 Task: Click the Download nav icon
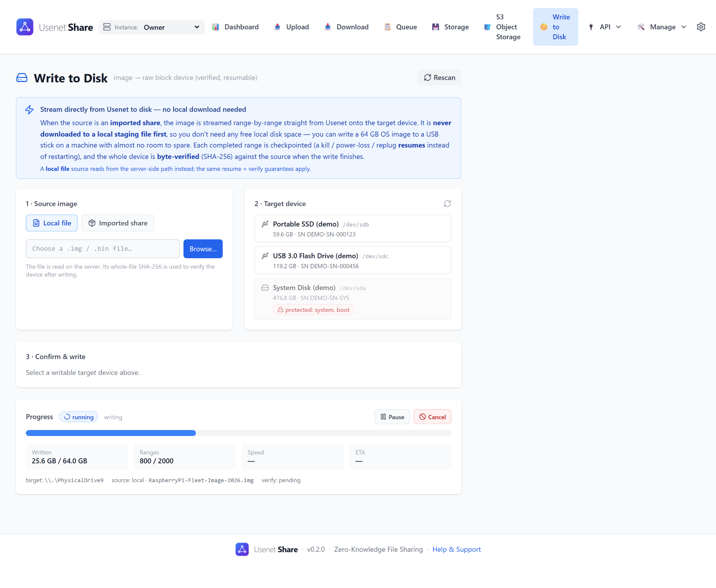[328, 27]
